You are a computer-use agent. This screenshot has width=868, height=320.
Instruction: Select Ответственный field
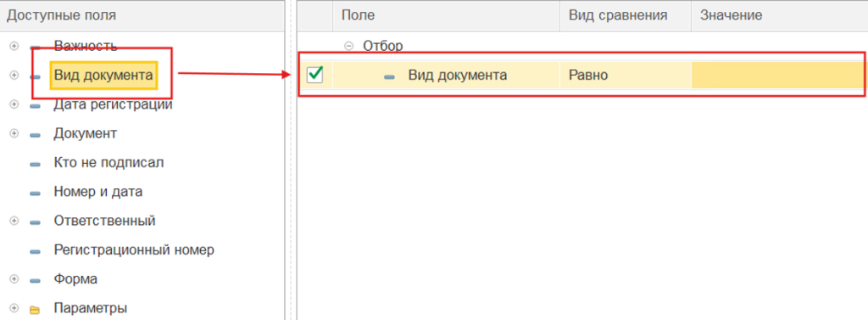[x=104, y=221]
